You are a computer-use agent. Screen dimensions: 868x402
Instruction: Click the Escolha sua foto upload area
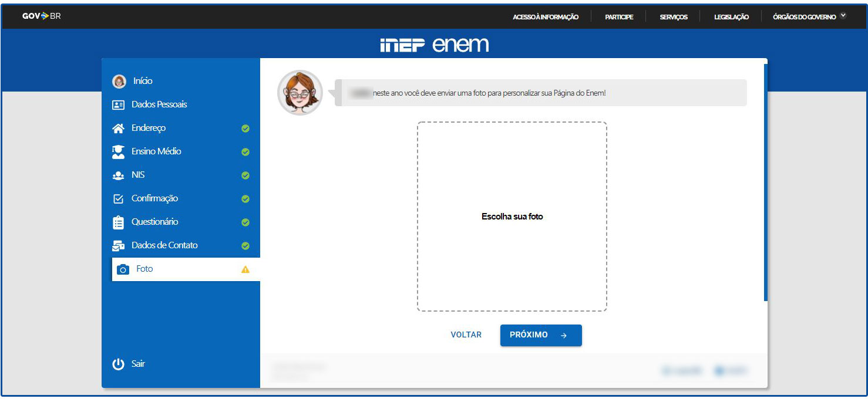pyautogui.click(x=512, y=217)
